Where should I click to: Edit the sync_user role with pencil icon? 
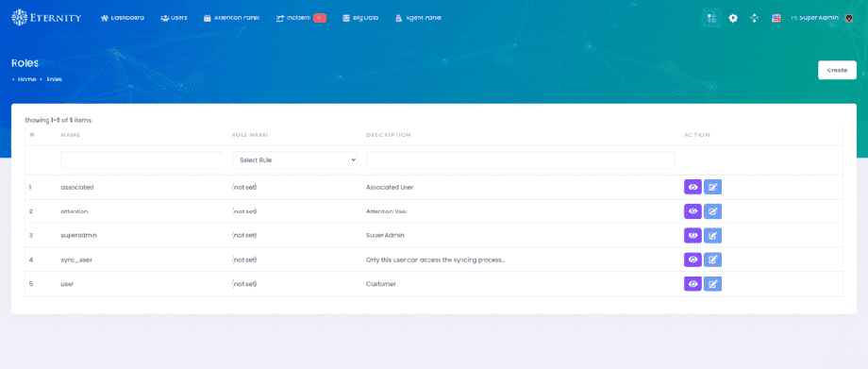tap(712, 260)
